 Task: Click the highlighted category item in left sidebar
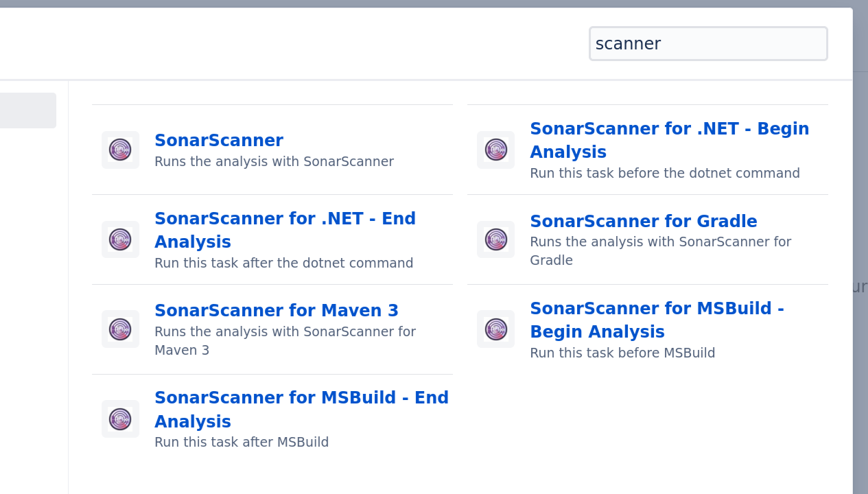pos(27,110)
